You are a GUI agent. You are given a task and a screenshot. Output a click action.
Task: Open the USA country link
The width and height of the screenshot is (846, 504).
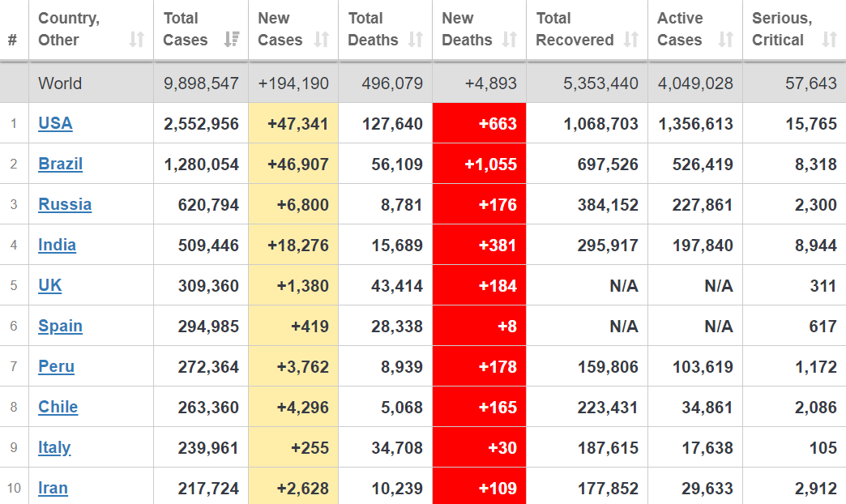55,123
